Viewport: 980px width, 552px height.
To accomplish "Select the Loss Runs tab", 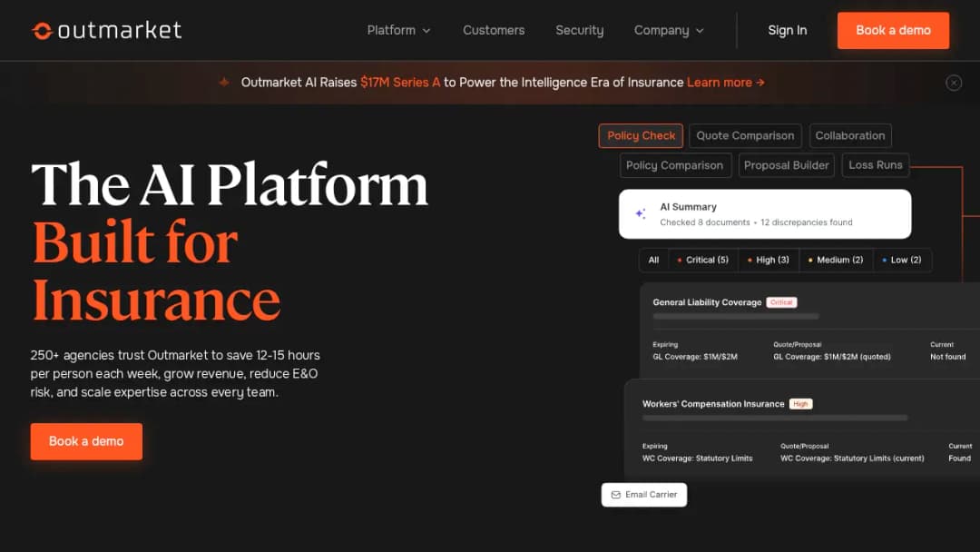I will click(x=875, y=165).
